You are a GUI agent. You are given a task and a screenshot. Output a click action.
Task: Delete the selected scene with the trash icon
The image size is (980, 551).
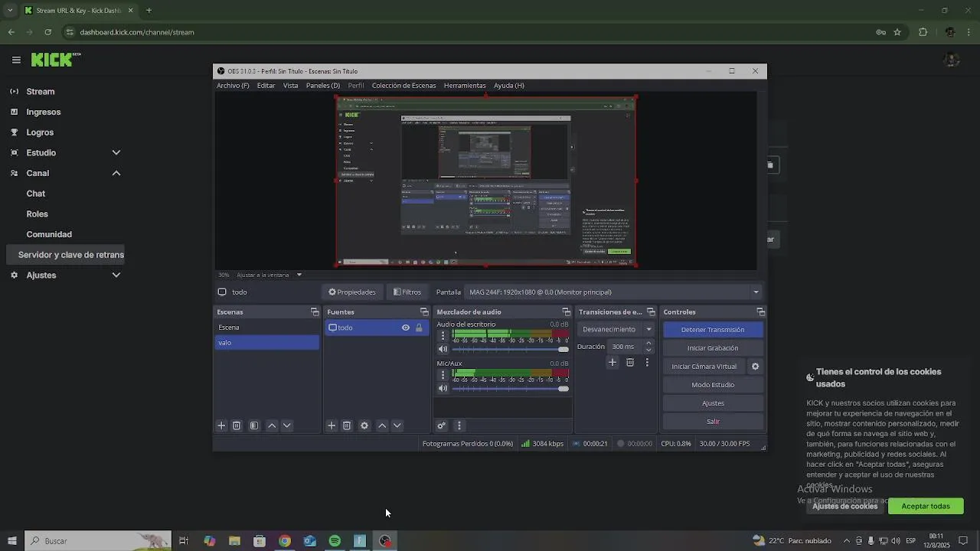237,425
